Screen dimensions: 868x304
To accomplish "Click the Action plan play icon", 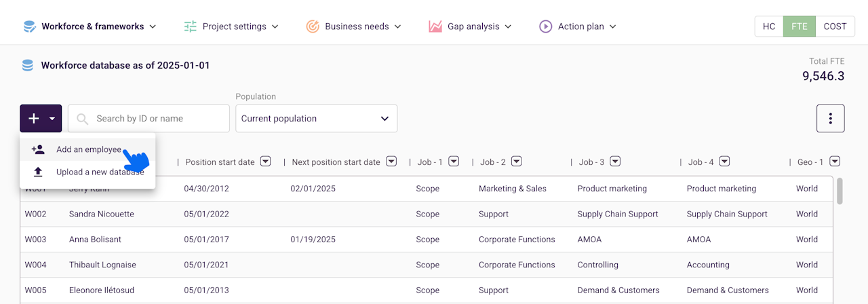I will 545,26.
